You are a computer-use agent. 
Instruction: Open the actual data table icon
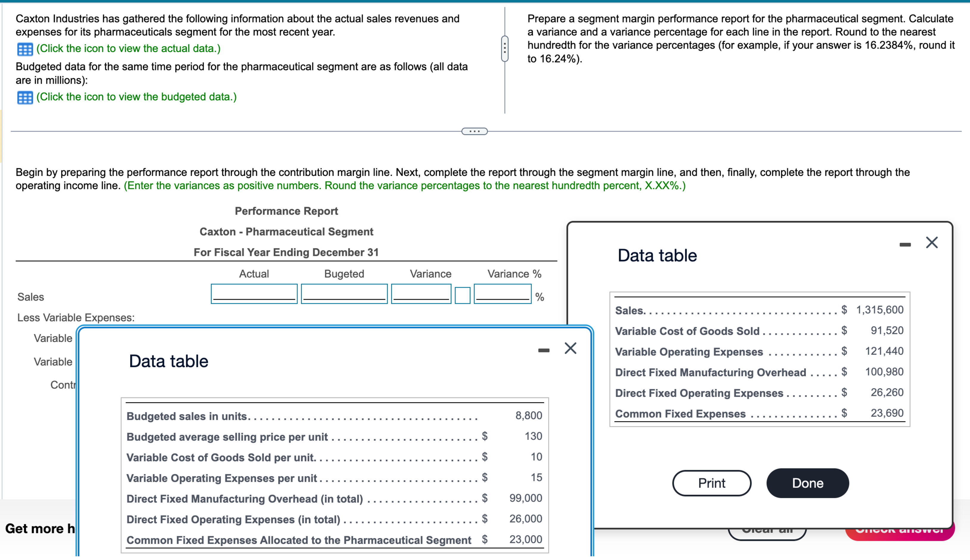pos(25,49)
